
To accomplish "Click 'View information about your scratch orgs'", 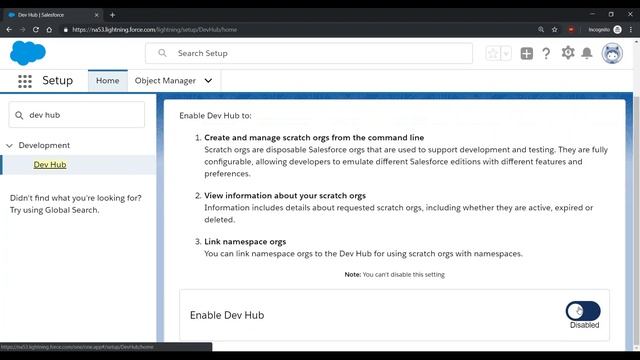I will pos(285,196).
